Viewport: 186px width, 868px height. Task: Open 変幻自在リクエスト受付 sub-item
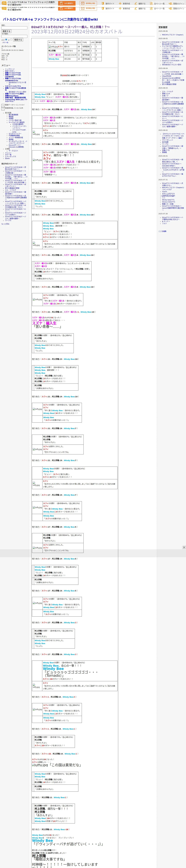click(x=17, y=92)
